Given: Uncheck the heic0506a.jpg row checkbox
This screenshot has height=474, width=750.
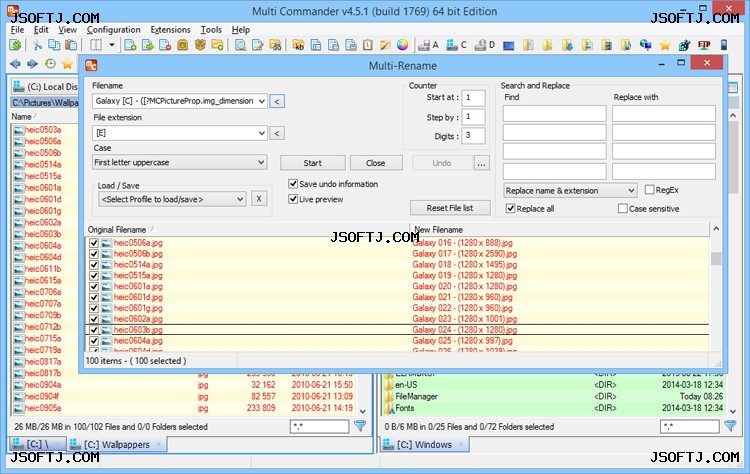Looking at the screenshot, I should [x=94, y=243].
